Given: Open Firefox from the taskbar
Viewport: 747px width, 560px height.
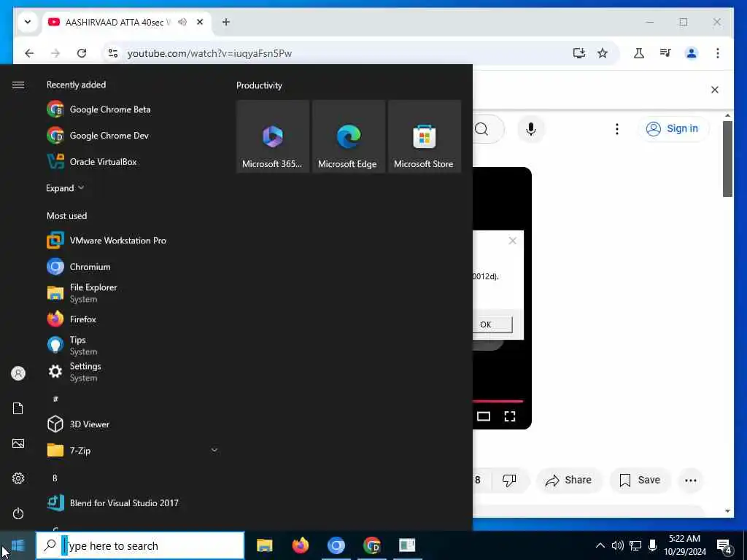Looking at the screenshot, I should point(300,545).
